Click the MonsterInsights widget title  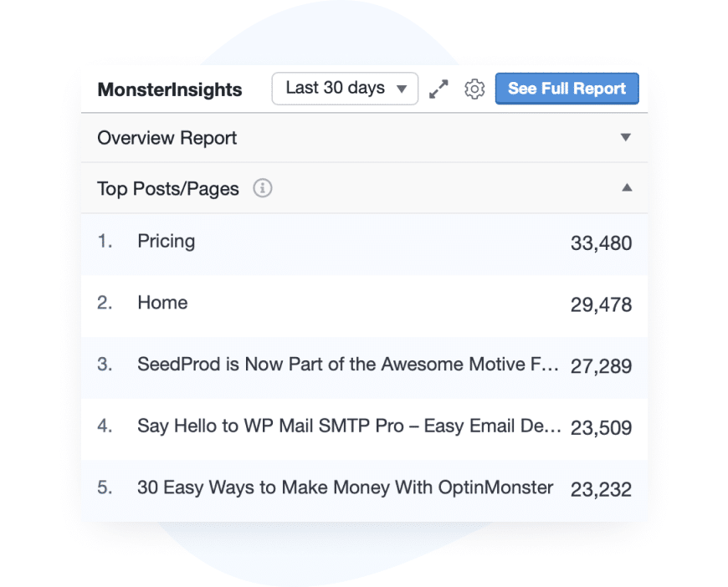point(170,89)
